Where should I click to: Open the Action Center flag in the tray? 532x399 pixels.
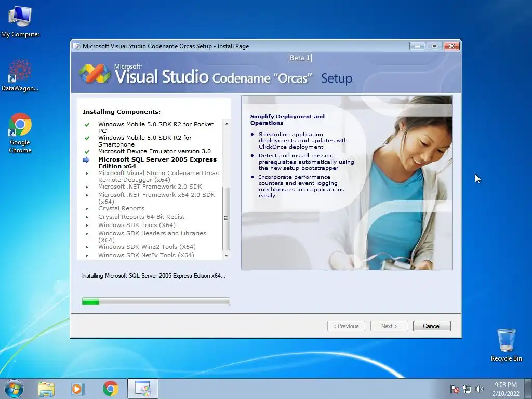click(454, 389)
